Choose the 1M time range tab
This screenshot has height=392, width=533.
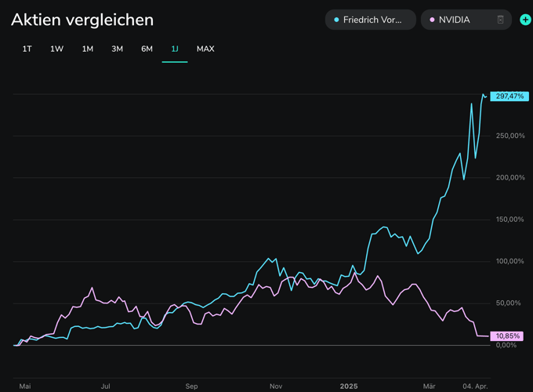pos(87,49)
